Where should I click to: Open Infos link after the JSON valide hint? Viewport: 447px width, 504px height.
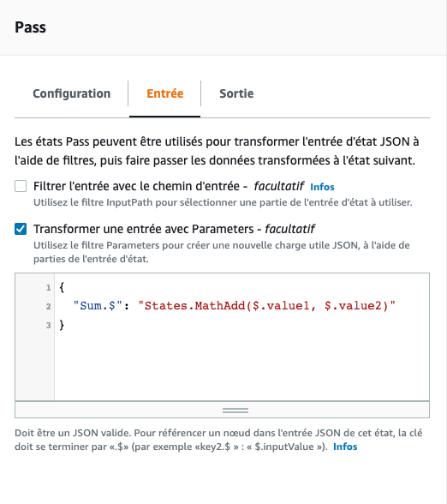click(x=345, y=447)
